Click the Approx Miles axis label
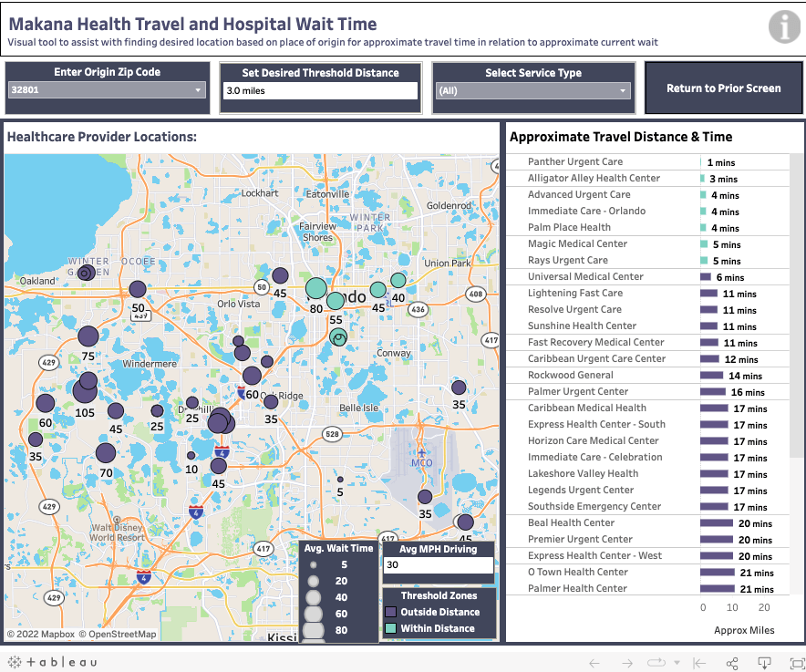The width and height of the screenshot is (806, 672). click(744, 630)
